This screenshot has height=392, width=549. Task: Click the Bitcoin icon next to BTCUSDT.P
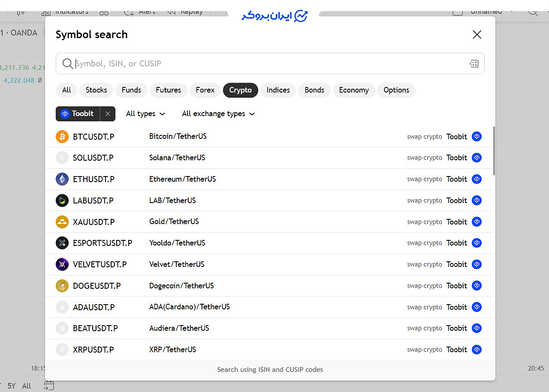point(62,137)
